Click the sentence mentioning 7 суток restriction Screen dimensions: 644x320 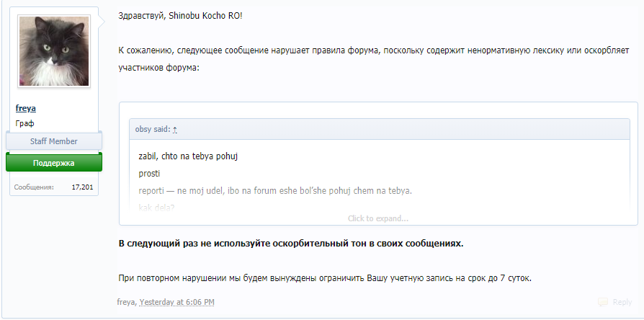(x=324, y=277)
